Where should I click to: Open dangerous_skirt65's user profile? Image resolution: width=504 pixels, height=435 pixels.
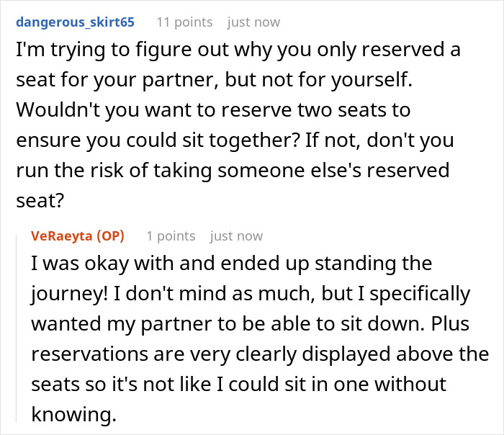click(75, 22)
